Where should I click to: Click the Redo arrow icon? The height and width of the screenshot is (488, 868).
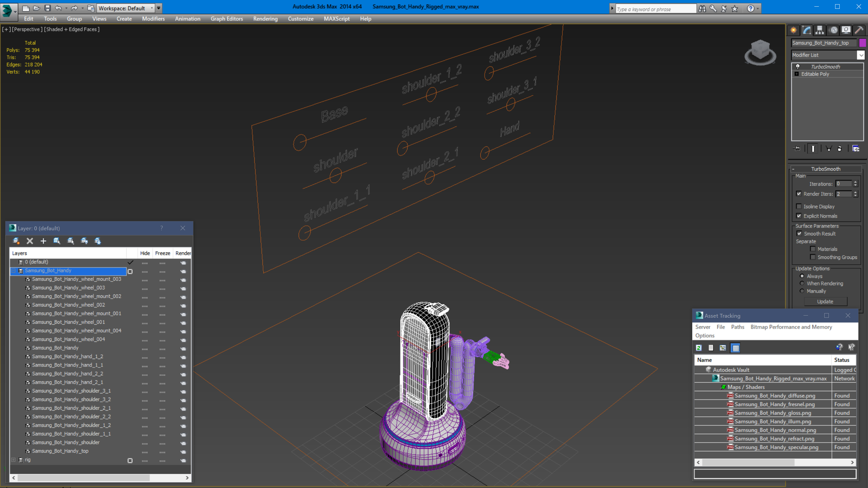(74, 8)
